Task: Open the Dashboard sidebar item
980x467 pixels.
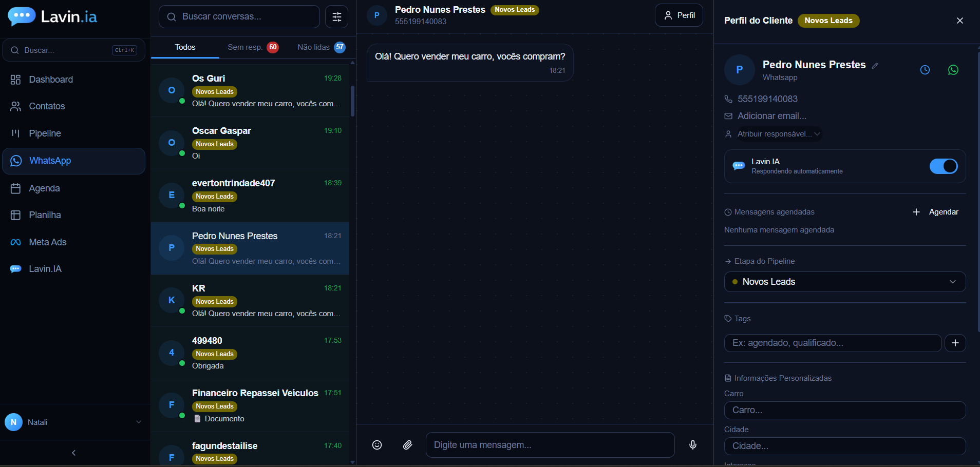Action: [x=73, y=80]
